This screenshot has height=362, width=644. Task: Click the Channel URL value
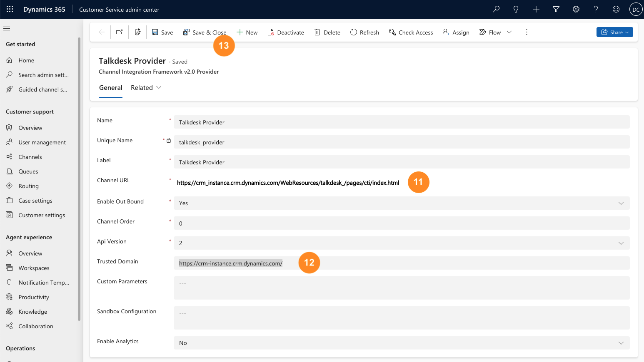pos(288,183)
